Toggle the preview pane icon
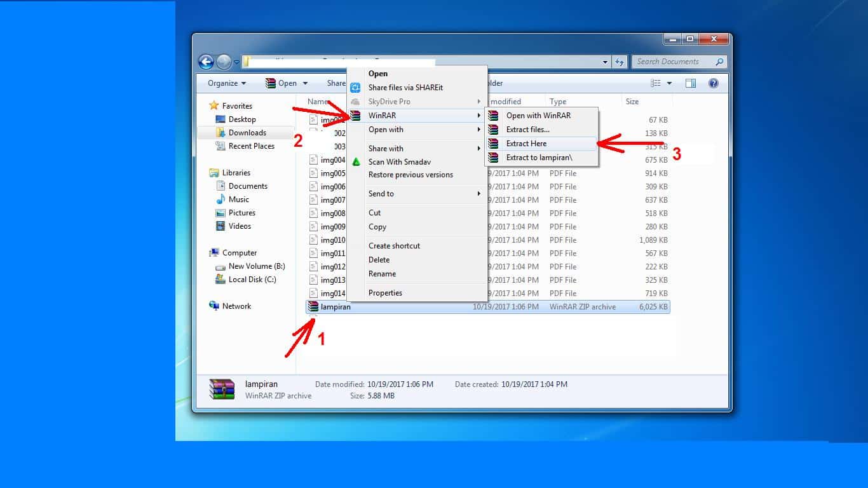Screen dimensions: 868x488 [691, 83]
